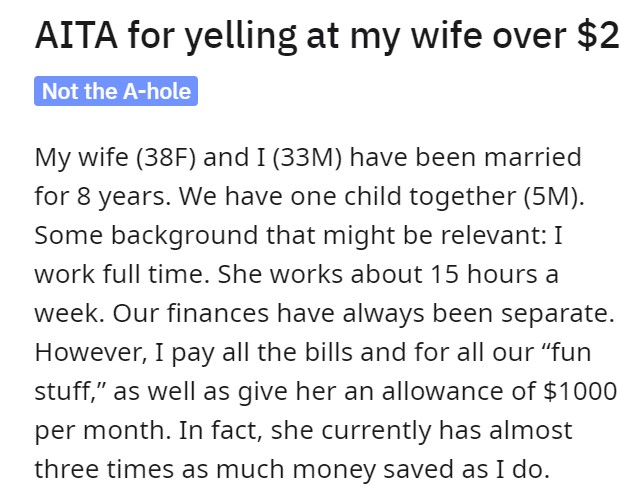Image resolution: width=642 pixels, height=494 pixels.
Task: Click the last line "three times as much"
Action: click(292, 469)
